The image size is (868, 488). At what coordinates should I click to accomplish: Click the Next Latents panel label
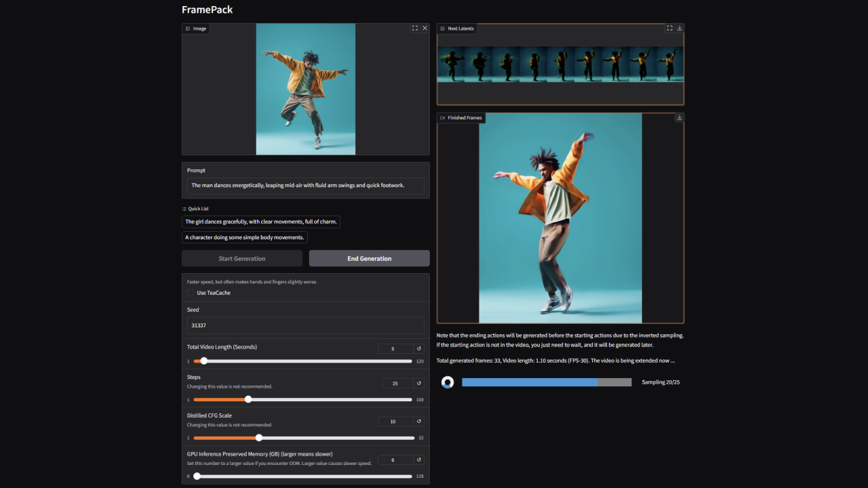click(x=457, y=28)
